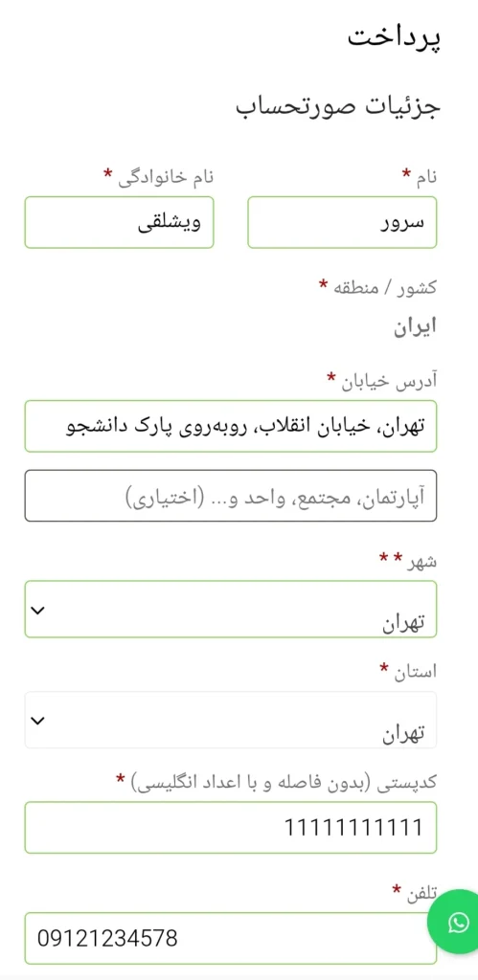Screen dimensions: 478x980
Task: Click the chevron arrow in the شهر dropdown
Action: (38, 610)
